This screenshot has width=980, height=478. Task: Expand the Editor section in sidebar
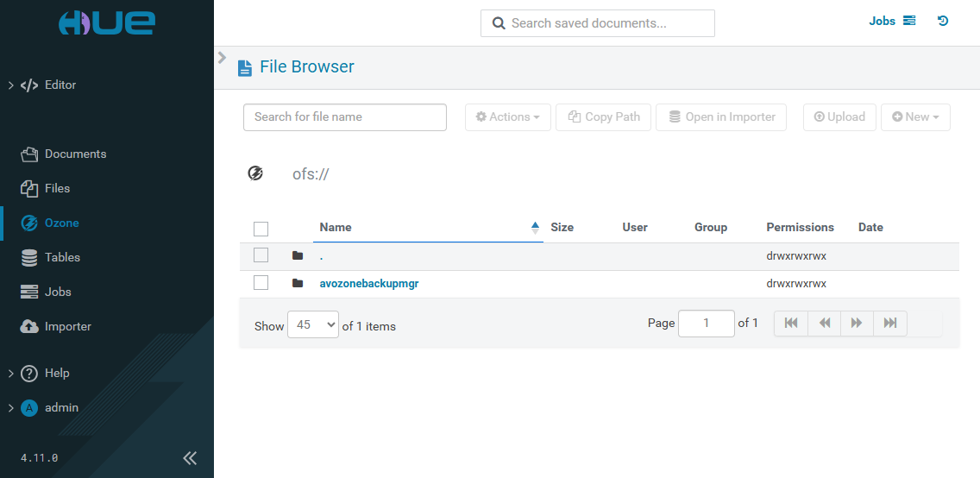[10, 85]
